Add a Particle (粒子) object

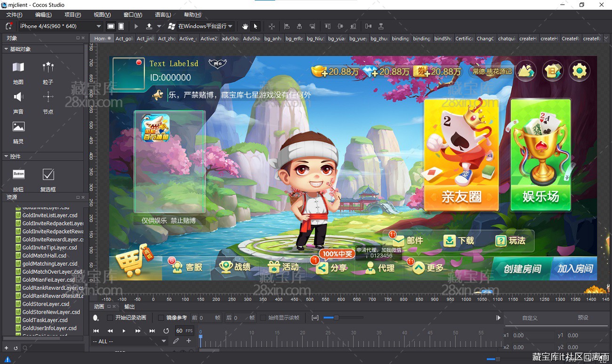point(48,67)
